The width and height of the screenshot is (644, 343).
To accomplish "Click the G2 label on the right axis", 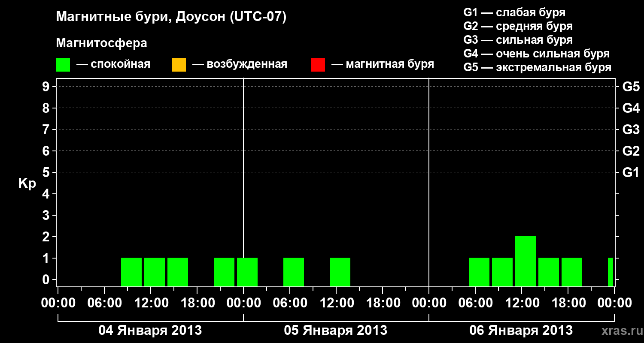I will [631, 151].
